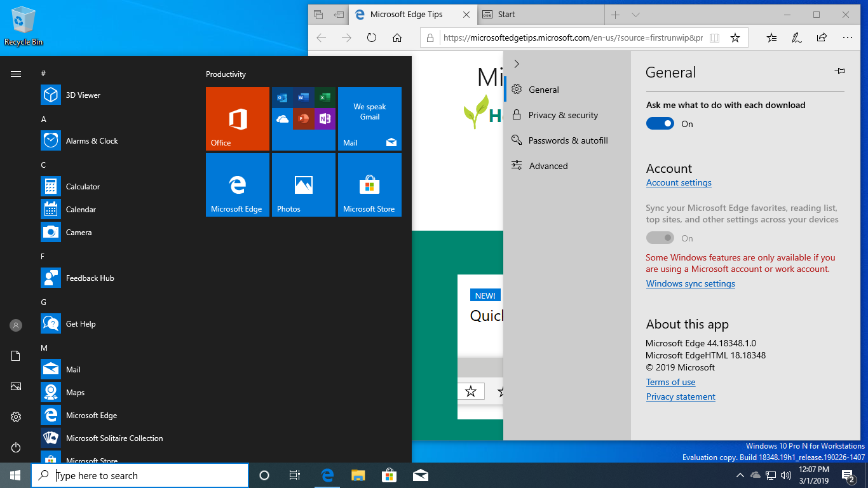Open Task View on taskbar

pos(295,475)
